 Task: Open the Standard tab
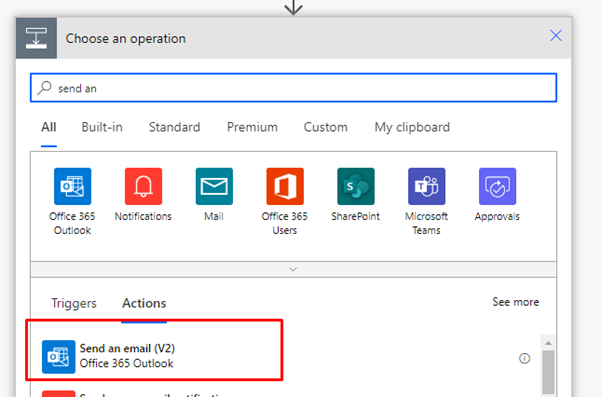175,127
